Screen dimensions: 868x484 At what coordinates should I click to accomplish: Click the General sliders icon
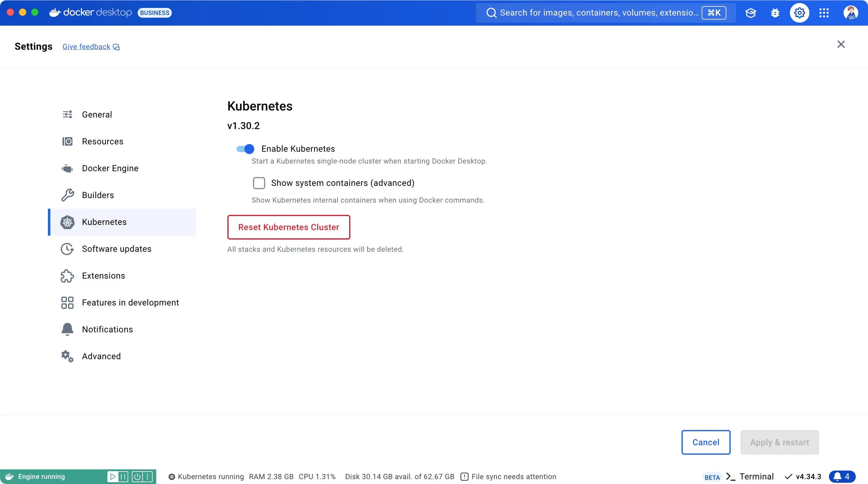point(67,114)
